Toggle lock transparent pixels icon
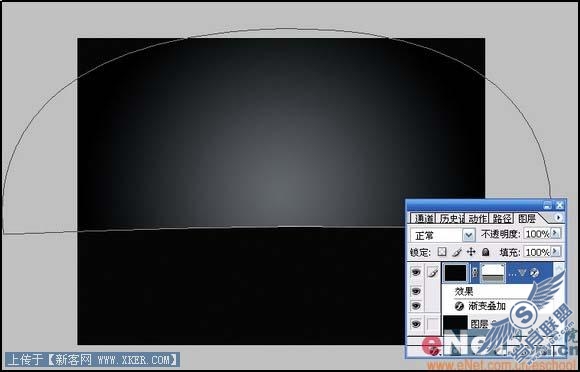The height and width of the screenshot is (372, 580). tap(442, 252)
